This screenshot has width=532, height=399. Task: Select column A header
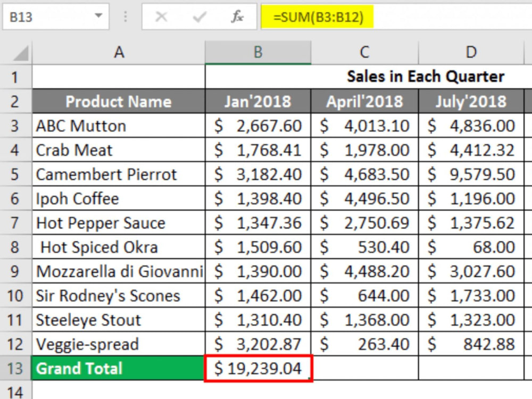pos(119,53)
